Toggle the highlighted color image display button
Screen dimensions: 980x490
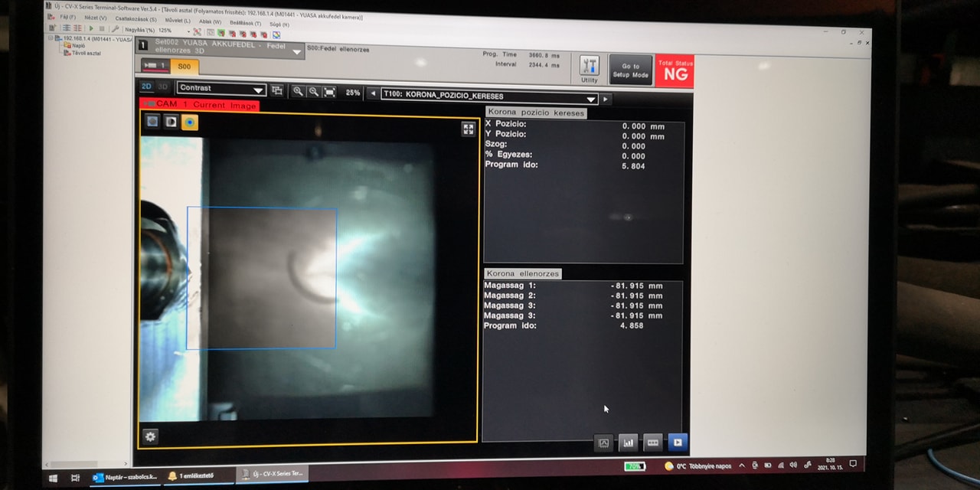tap(189, 122)
